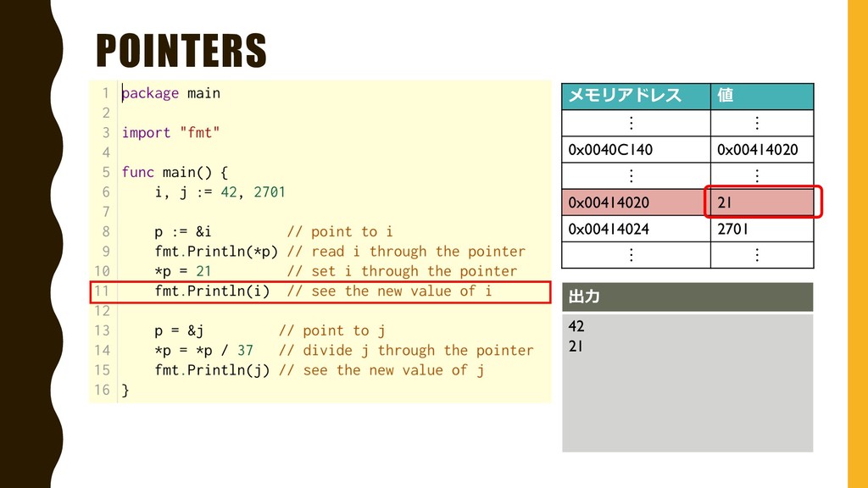Viewport: 868px width, 488px height.
Task: Click the 値 column header
Action: 762,97
